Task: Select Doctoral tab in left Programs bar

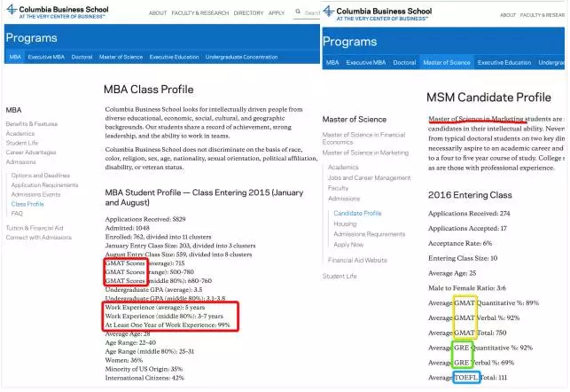Action: point(82,57)
